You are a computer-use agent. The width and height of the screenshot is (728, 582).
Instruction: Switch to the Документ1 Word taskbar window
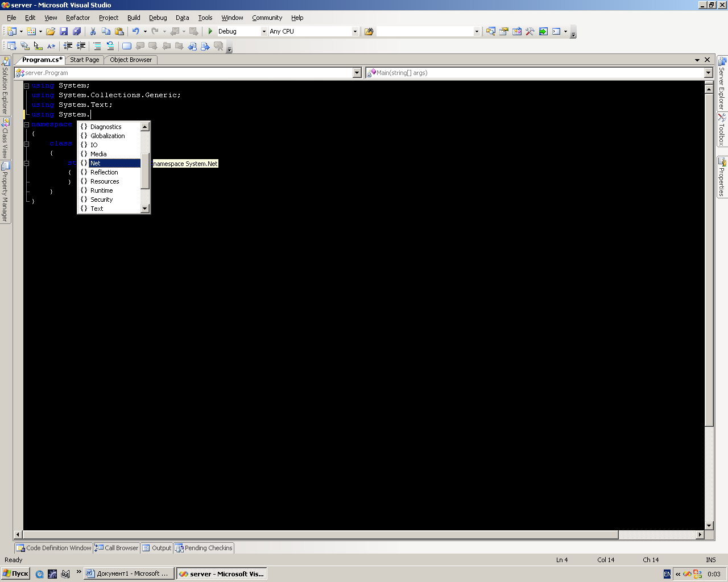pos(129,574)
